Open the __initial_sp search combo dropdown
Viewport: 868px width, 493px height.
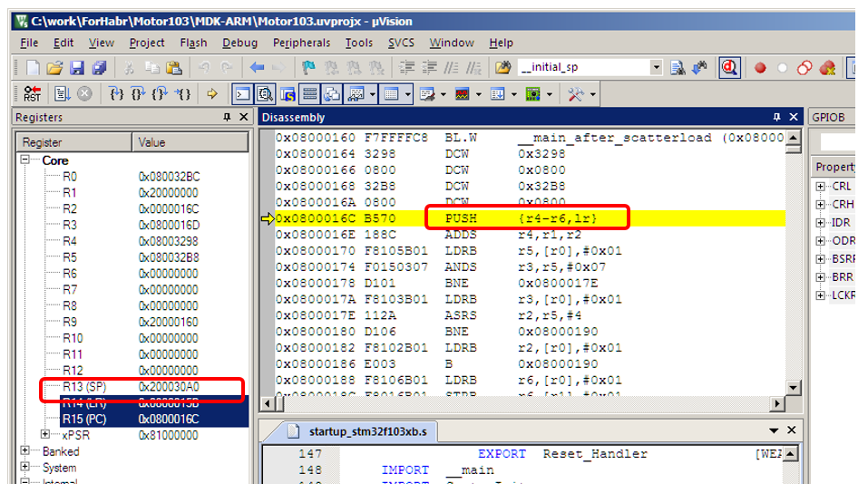pyautogui.click(x=656, y=67)
